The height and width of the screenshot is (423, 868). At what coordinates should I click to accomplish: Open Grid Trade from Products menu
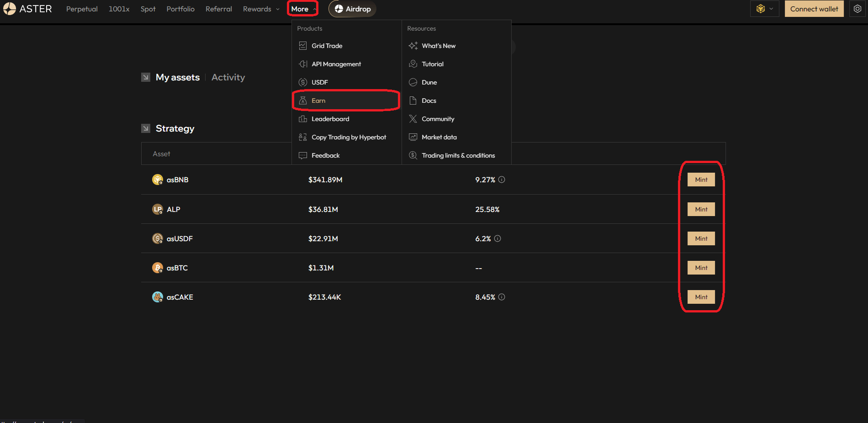coord(327,46)
